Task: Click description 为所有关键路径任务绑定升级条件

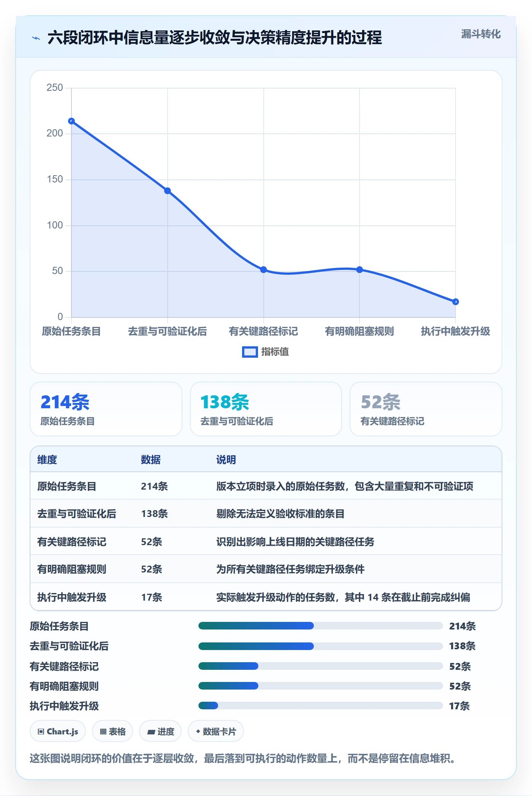Action: (x=290, y=569)
